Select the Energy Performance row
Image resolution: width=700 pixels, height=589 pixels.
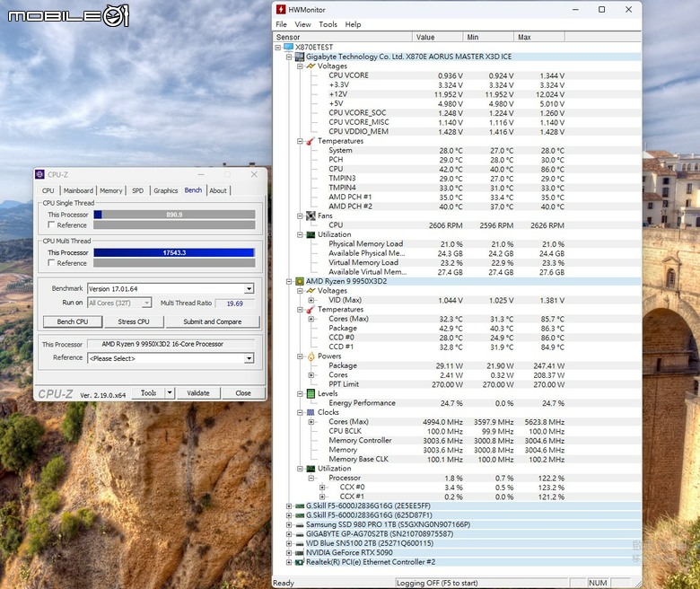(x=446, y=403)
